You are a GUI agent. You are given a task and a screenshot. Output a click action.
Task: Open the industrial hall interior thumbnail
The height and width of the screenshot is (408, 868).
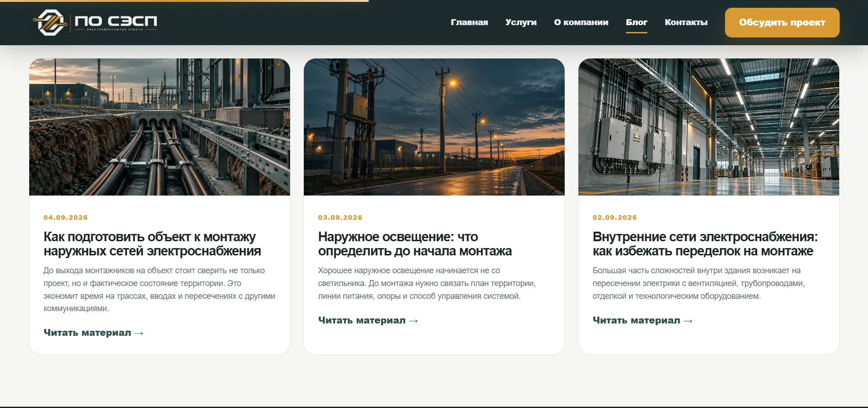709,127
